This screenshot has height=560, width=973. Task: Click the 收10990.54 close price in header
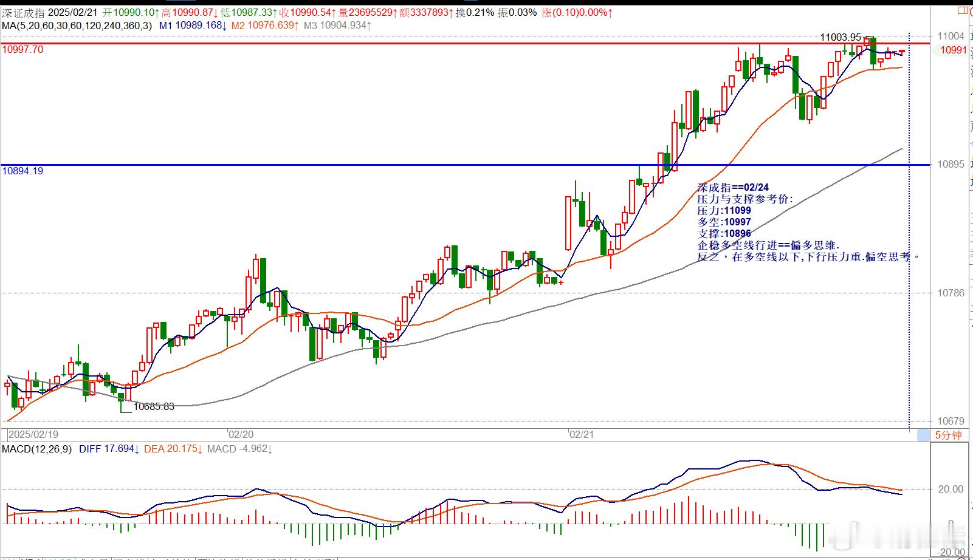pos(308,13)
